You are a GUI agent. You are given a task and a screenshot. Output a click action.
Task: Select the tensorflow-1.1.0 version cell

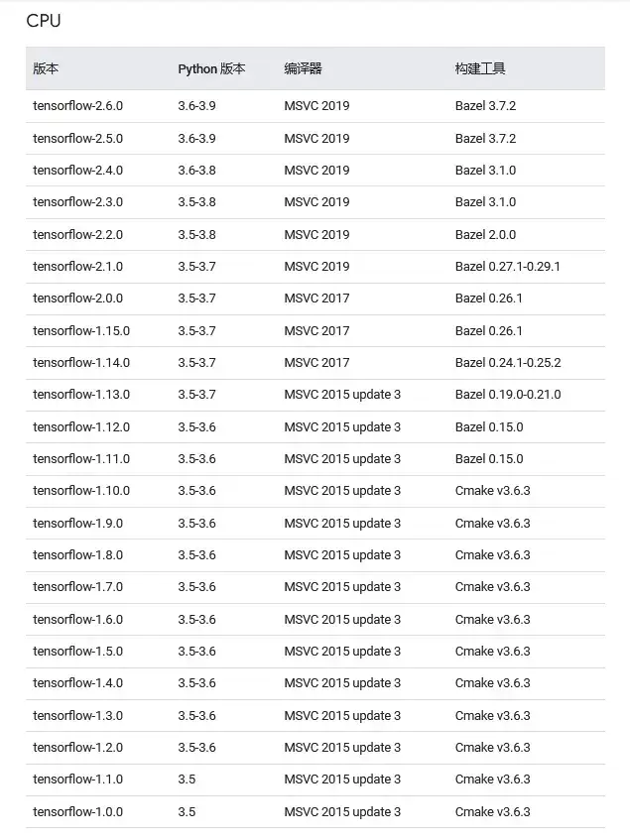77,780
